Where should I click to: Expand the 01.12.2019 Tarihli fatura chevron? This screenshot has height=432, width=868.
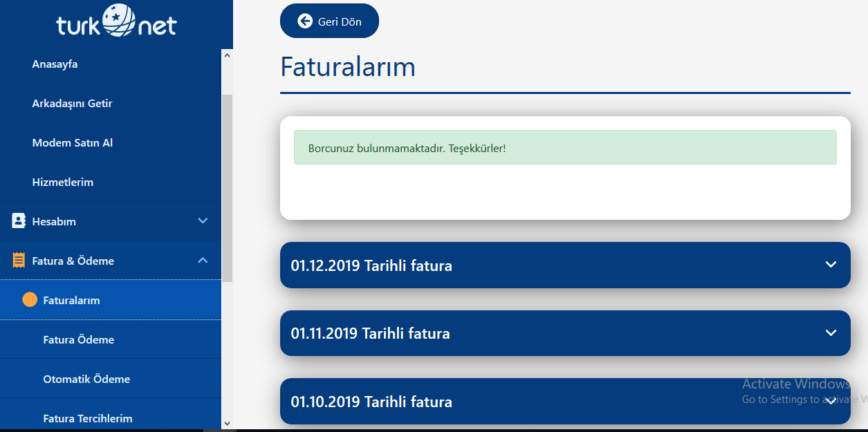[x=831, y=265]
